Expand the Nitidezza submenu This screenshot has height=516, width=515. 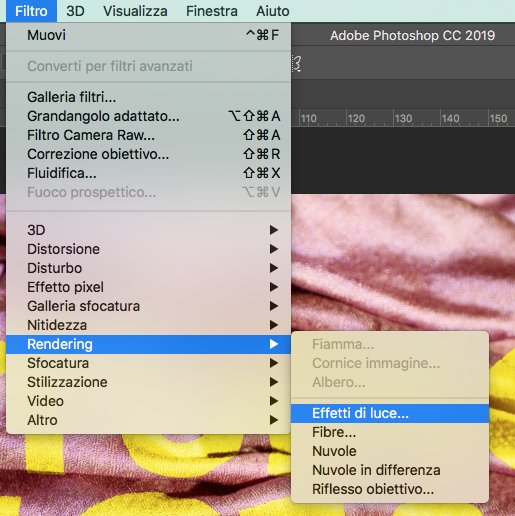[148, 325]
